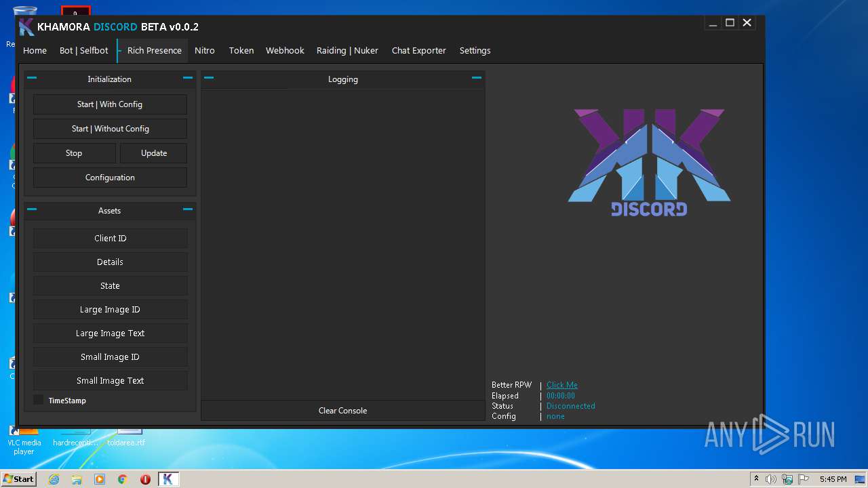
Task: Click the network tray icon
Action: pyautogui.click(x=787, y=479)
